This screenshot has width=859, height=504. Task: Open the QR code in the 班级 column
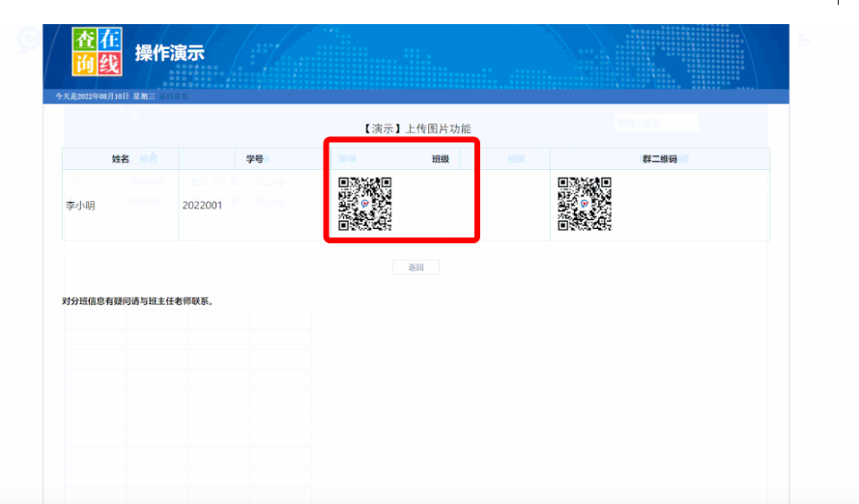pos(365,204)
